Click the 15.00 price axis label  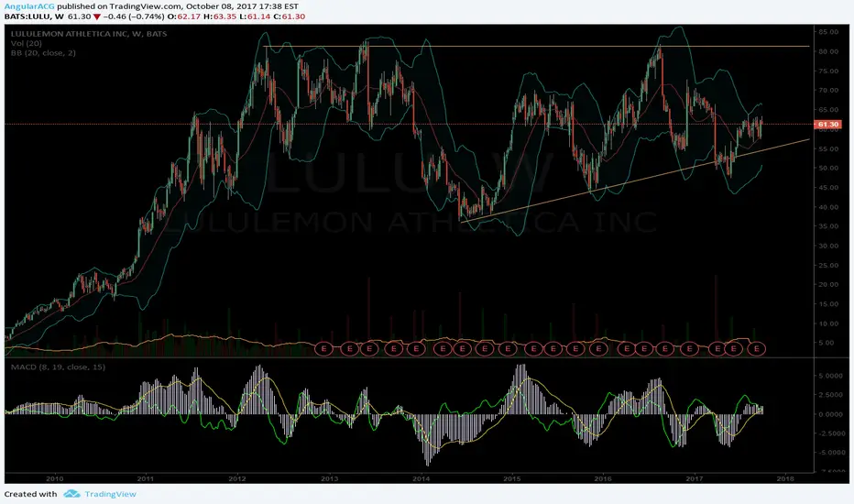827,304
